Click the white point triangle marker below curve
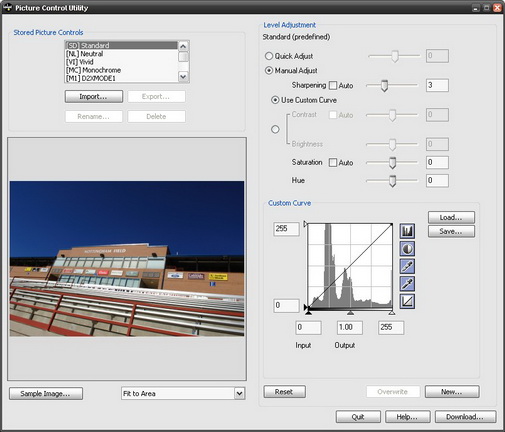Screen dimensions: 505x432 392,313
